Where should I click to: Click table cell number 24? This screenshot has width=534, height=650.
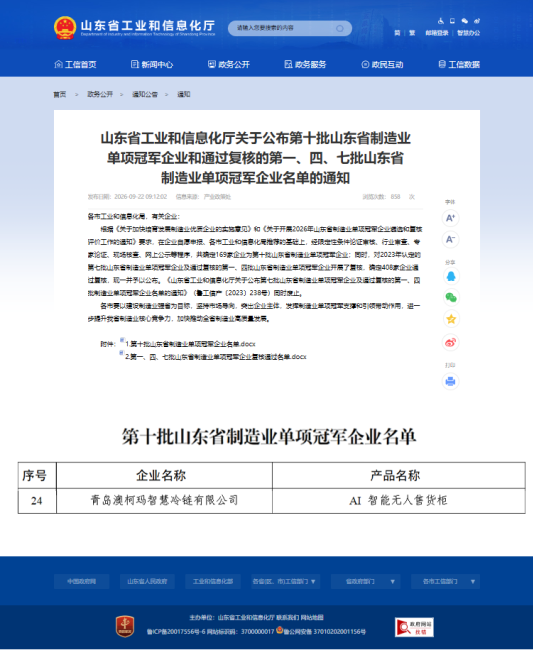37,501
